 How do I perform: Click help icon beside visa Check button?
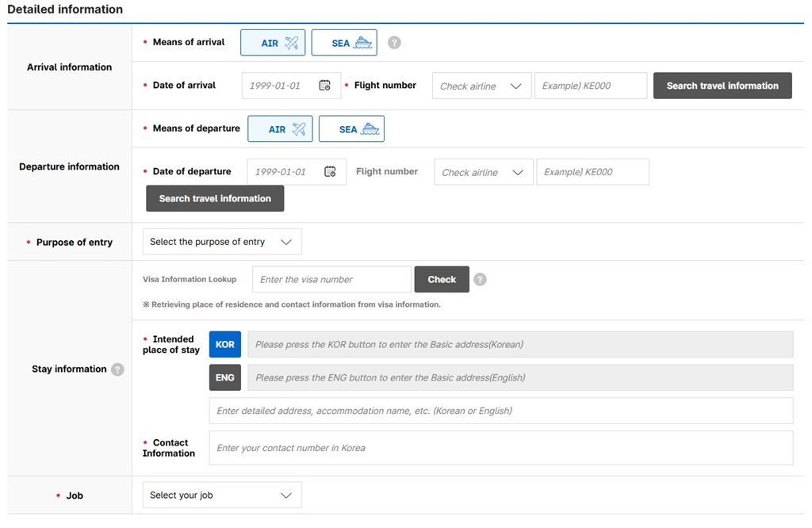[480, 279]
